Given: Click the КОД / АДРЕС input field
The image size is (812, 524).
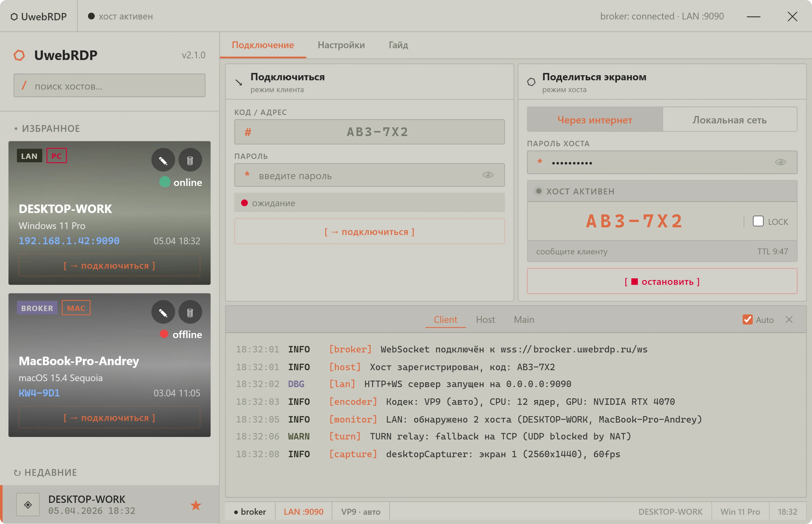Looking at the screenshot, I should pyautogui.click(x=369, y=132).
